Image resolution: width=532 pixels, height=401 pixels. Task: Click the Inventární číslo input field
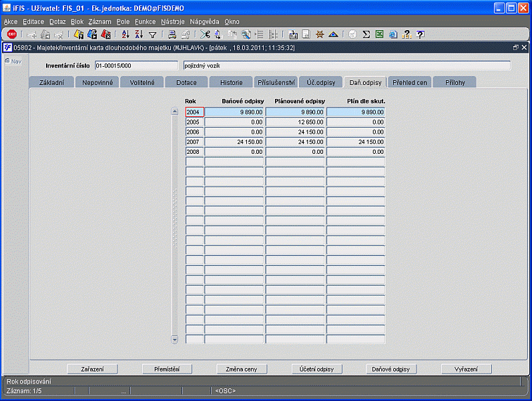point(136,65)
